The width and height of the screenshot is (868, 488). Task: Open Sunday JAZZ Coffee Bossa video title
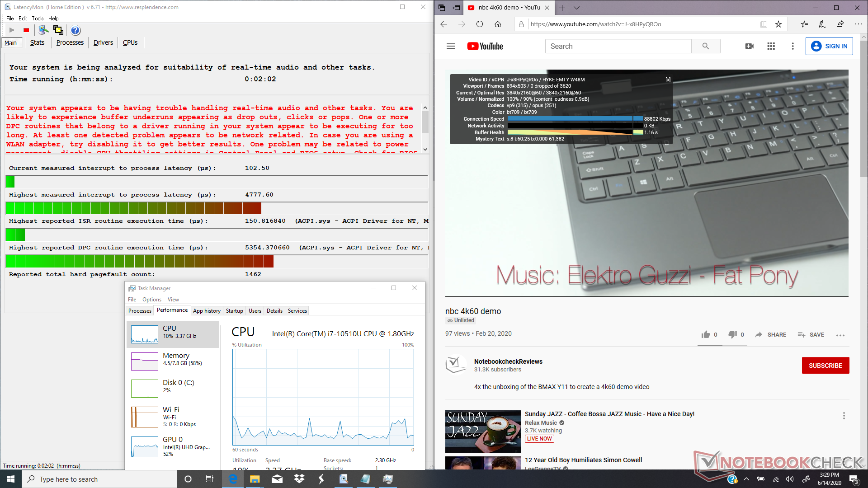pyautogui.click(x=609, y=414)
